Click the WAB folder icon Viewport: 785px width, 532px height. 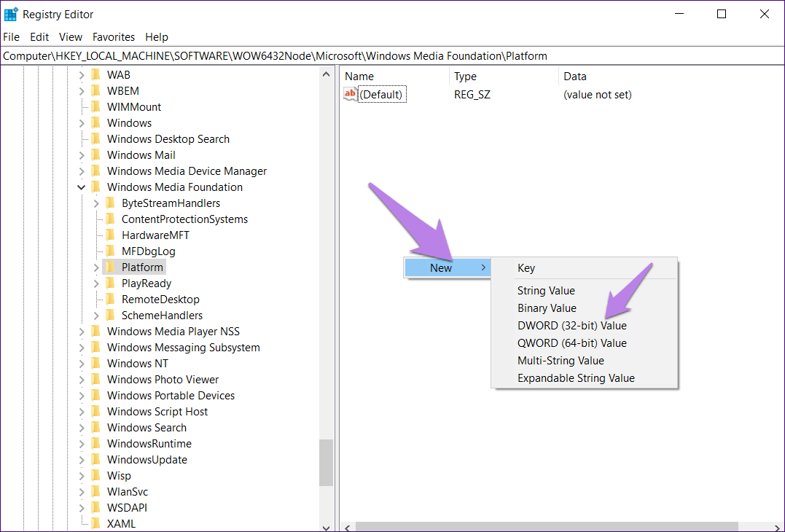coord(95,75)
